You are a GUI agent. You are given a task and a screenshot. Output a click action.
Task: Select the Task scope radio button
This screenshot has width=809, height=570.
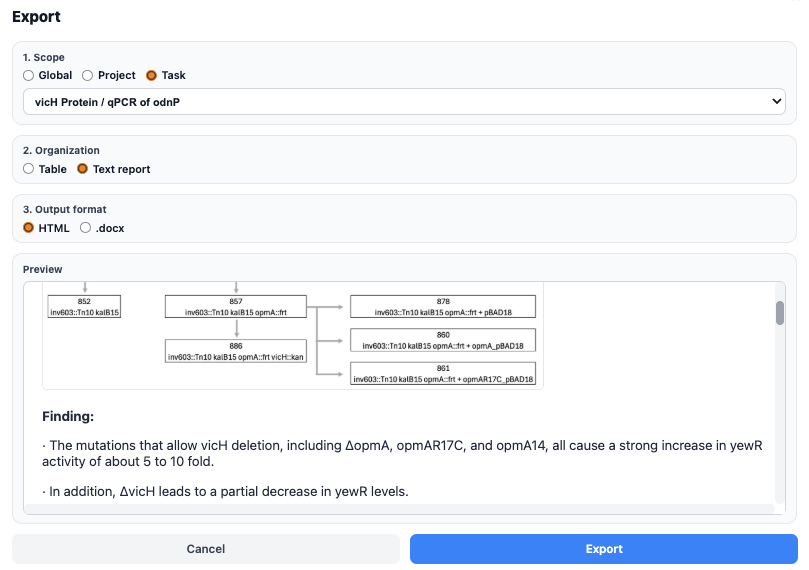click(152, 75)
